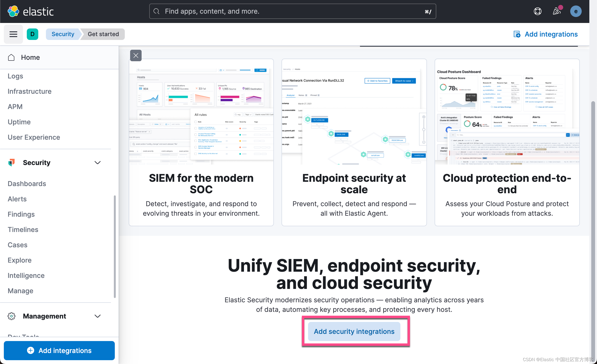Viewport: 597px width, 364px height.
Task: Collapse the Management nav section chevron
Action: coord(97,316)
